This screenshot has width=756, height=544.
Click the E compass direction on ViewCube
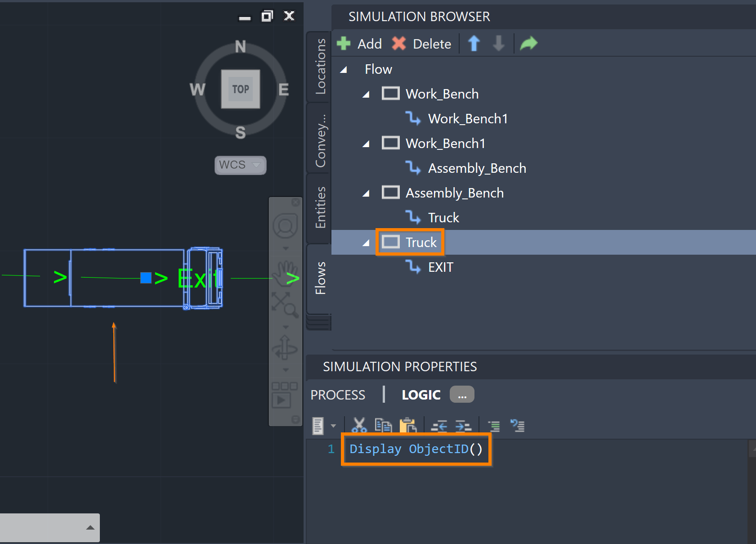283,90
